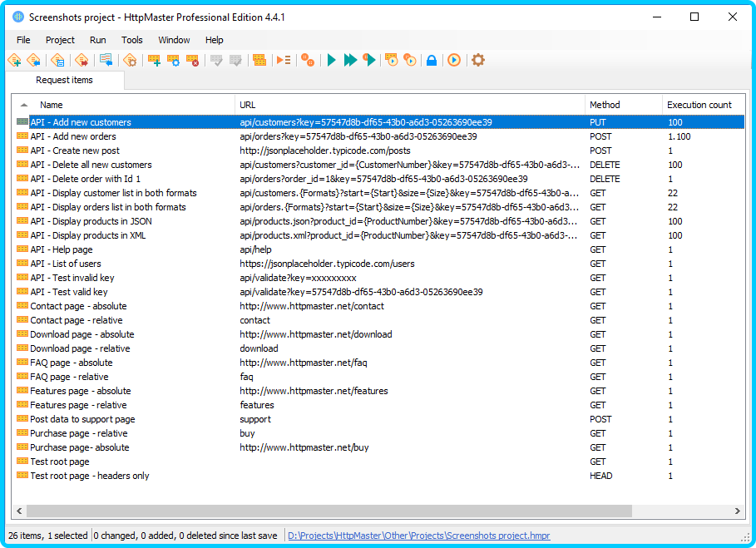Select the 'API - Help page' request item
Viewport: 756px width, 548px height.
click(62, 249)
